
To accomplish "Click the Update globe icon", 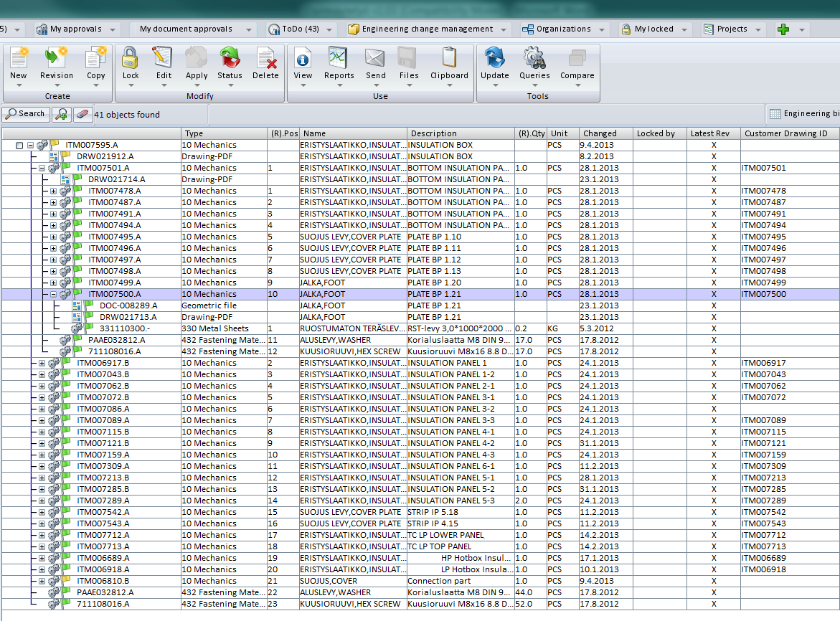I will point(494,58).
